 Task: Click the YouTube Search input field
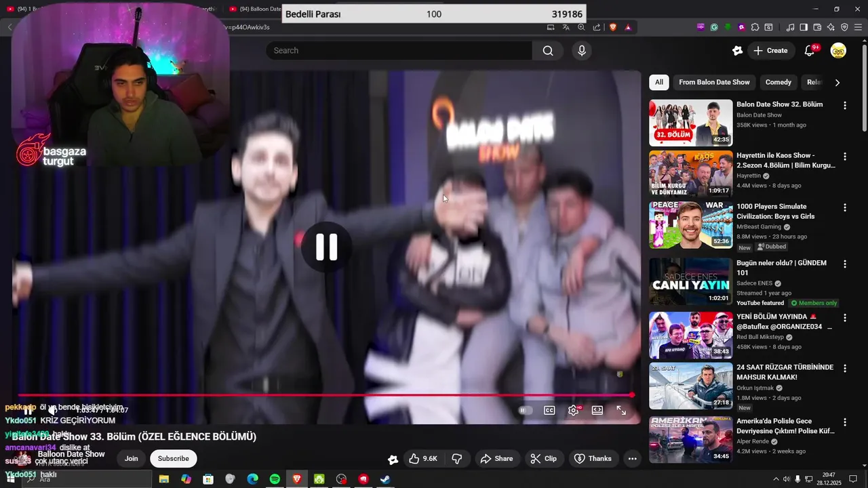[399, 51]
